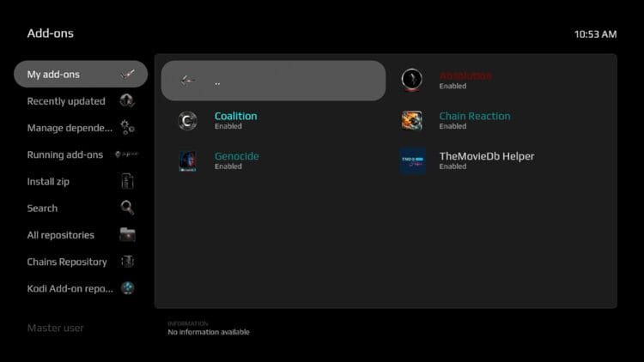Click the Chain Reaction add-on thumbnail
Image resolution: width=644 pixels, height=362 pixels.
click(x=412, y=121)
